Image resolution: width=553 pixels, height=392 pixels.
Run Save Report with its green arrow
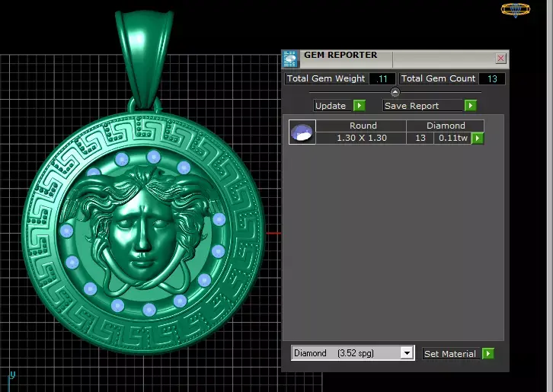tap(471, 105)
